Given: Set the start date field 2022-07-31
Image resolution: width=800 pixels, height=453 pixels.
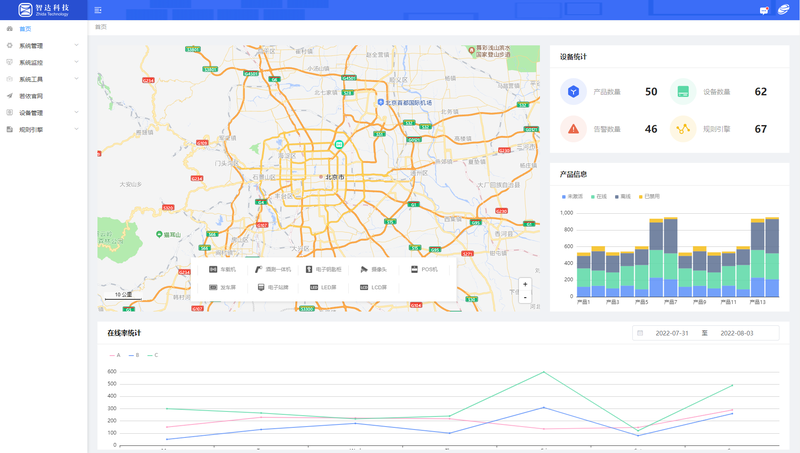Looking at the screenshot, I should pyautogui.click(x=672, y=333).
